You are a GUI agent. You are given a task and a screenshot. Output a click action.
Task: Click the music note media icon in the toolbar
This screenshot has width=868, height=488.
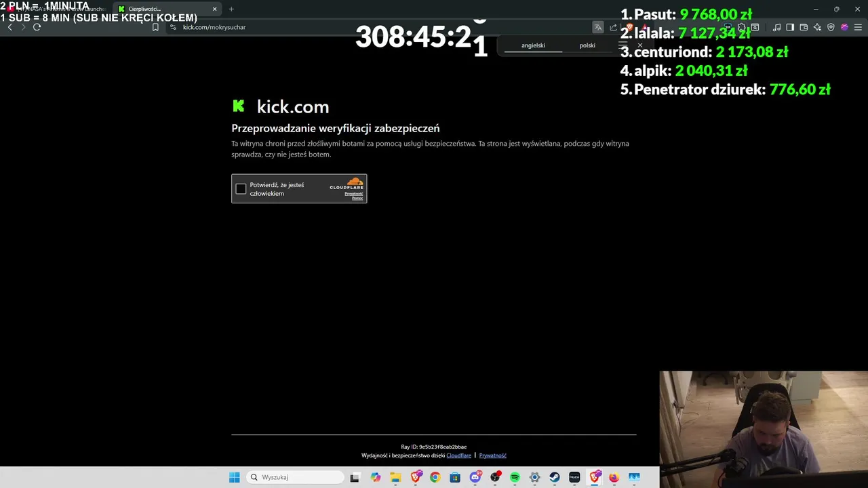tap(776, 27)
